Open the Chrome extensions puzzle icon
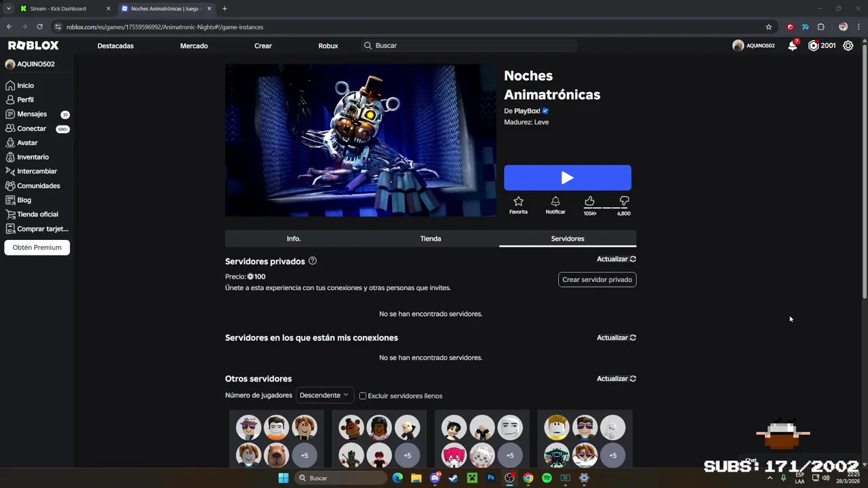This screenshot has height=488, width=868. (x=821, y=27)
